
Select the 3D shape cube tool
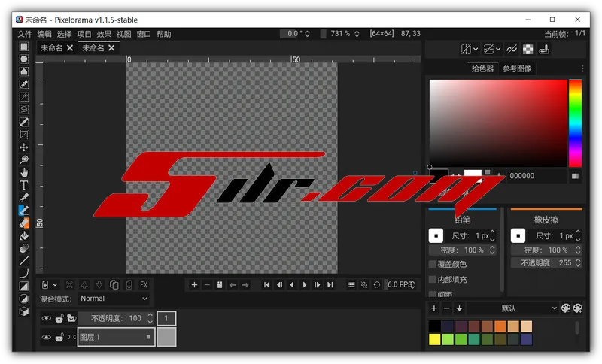(x=24, y=311)
